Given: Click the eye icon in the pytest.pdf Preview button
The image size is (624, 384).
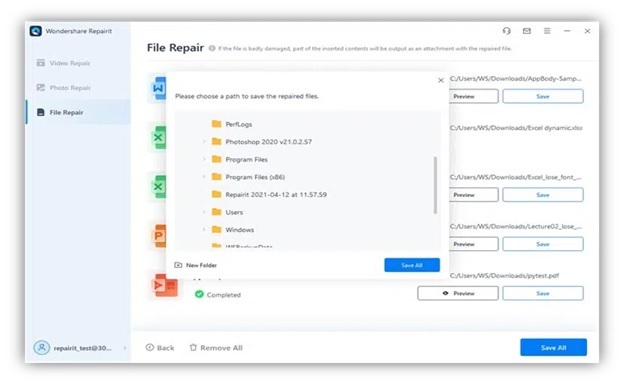Looking at the screenshot, I should pos(445,293).
